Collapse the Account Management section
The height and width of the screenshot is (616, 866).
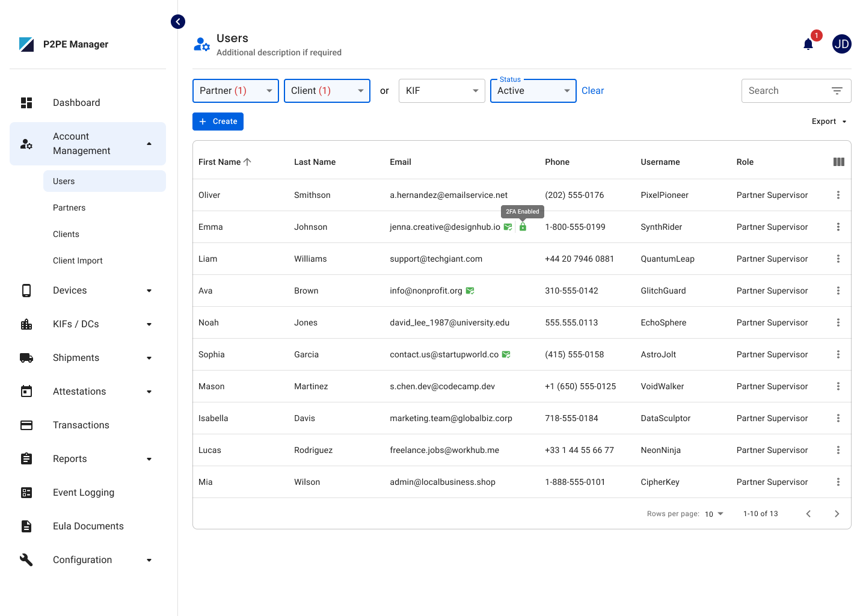[149, 144]
